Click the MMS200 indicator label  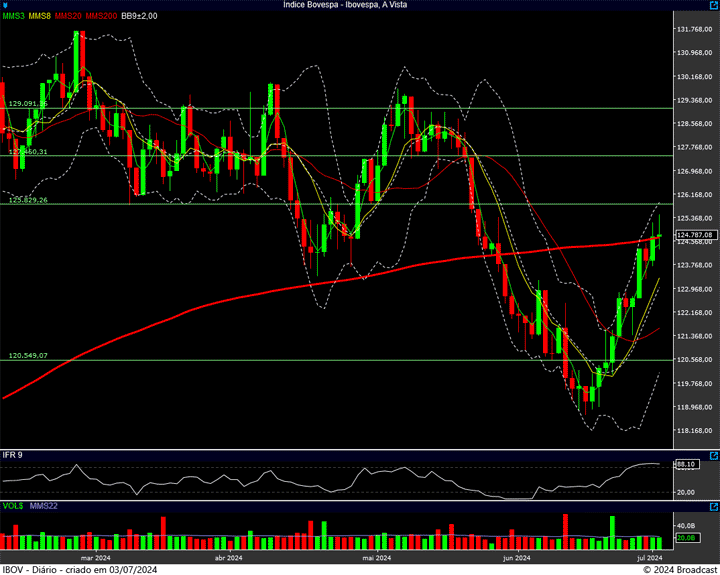coord(101,16)
